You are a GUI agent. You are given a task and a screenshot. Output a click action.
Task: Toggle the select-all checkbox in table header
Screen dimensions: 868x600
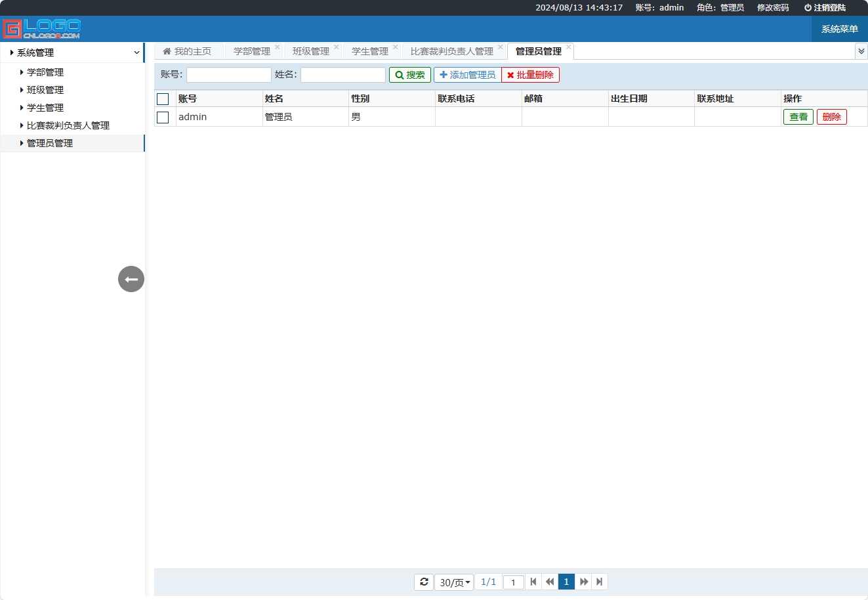[163, 99]
